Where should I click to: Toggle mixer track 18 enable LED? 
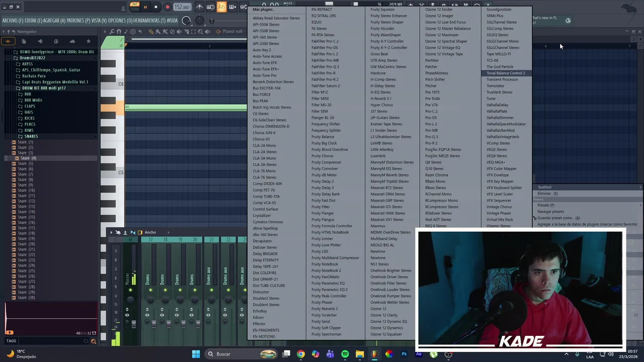pos(165,290)
